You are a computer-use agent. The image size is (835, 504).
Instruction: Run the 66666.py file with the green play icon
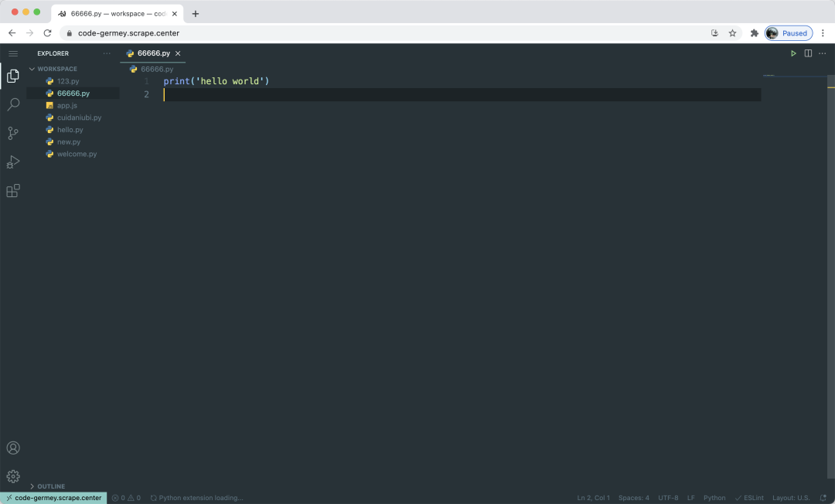point(792,53)
